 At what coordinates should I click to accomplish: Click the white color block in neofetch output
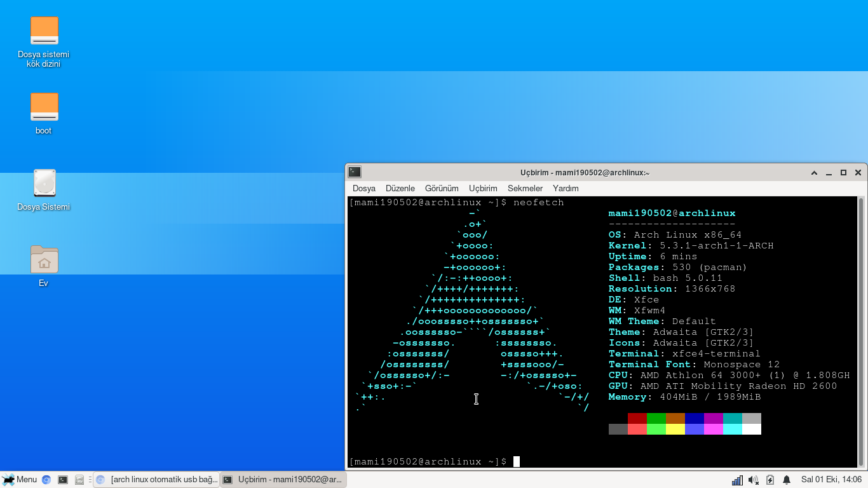coord(752,430)
